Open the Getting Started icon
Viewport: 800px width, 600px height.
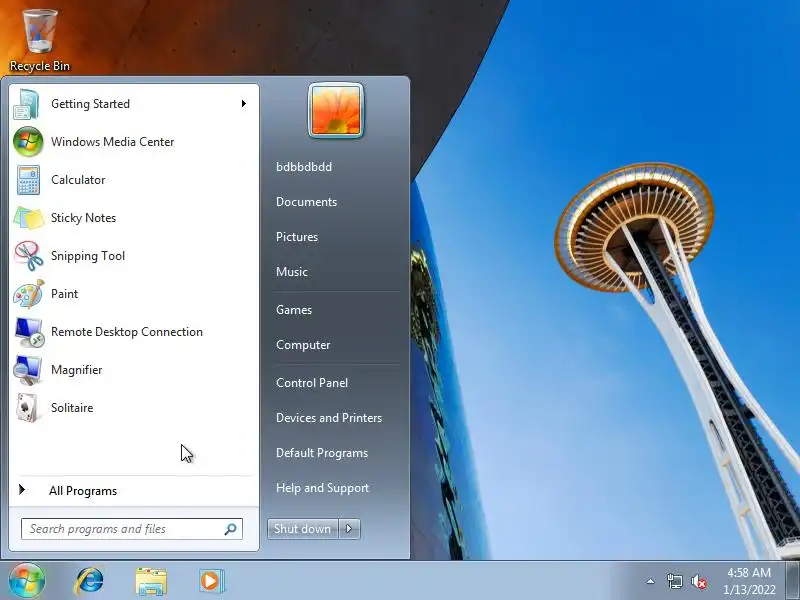[x=27, y=104]
